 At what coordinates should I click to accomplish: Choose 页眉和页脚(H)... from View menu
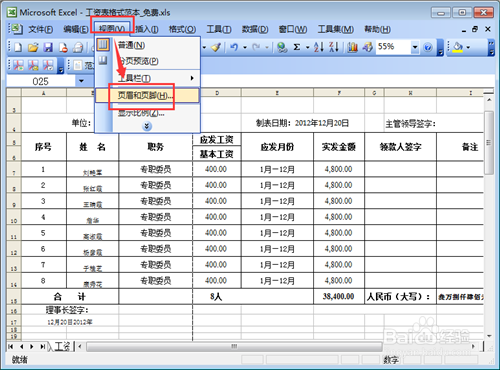point(148,96)
